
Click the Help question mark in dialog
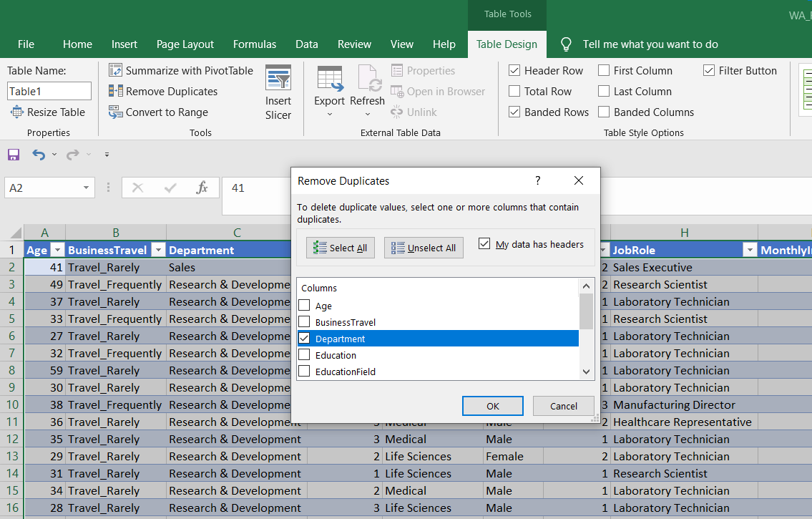click(538, 180)
